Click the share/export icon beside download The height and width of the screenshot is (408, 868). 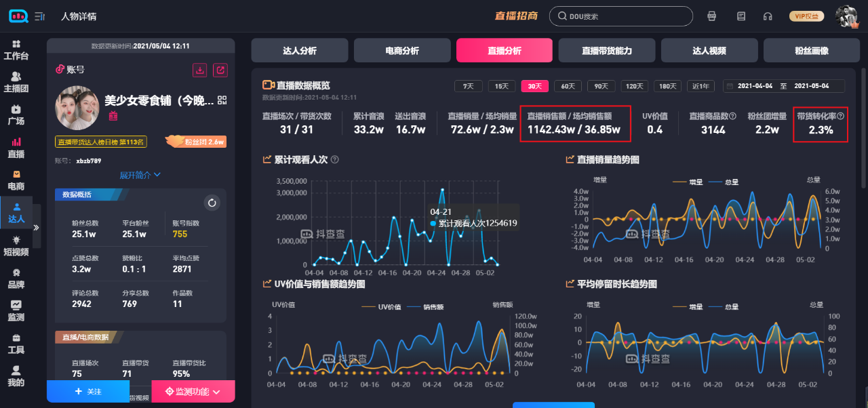(220, 70)
